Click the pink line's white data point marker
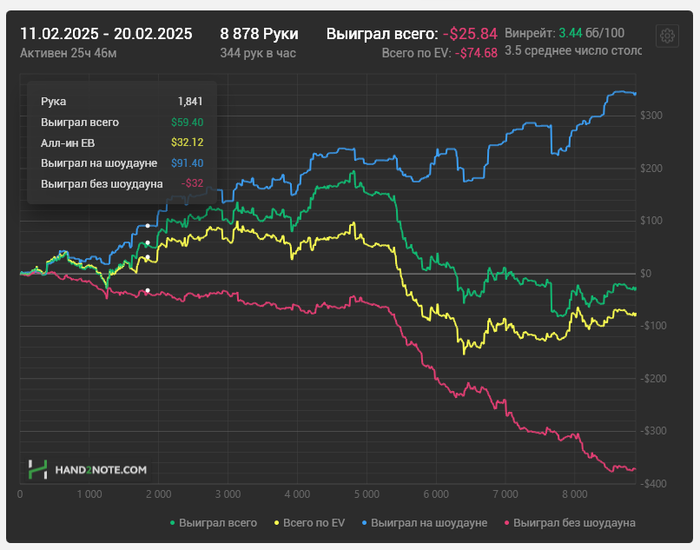 point(148,291)
